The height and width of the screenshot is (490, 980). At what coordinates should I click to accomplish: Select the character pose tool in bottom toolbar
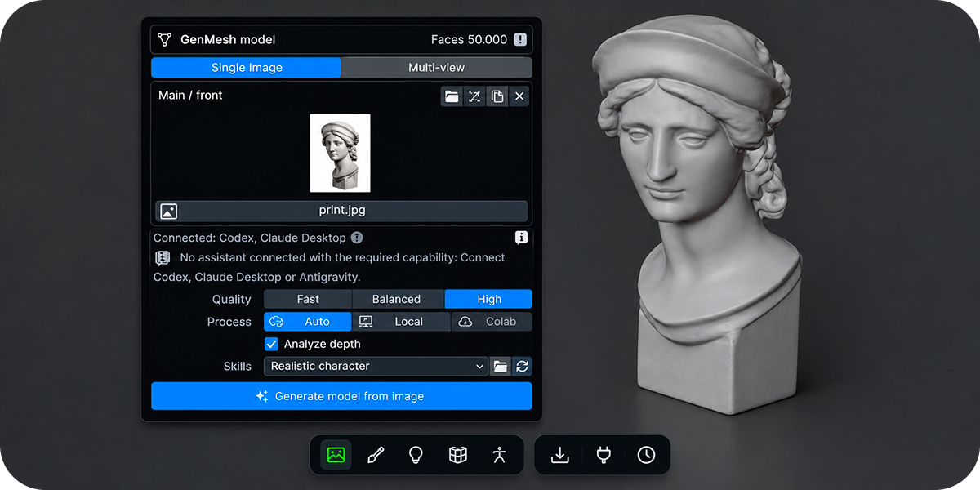click(500, 455)
